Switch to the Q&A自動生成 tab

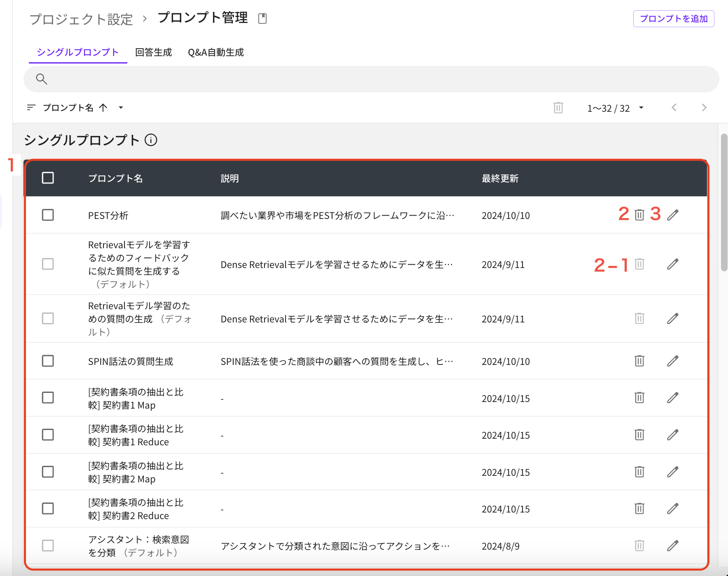click(x=215, y=52)
